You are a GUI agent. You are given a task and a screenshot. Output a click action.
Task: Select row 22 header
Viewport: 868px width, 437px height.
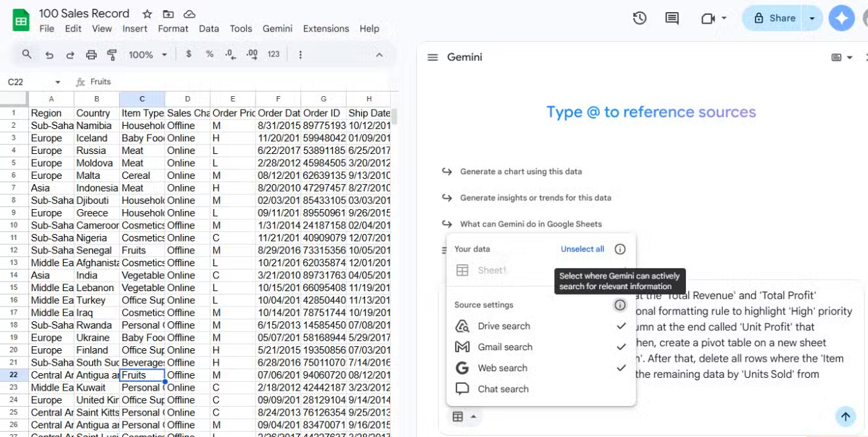(13, 375)
